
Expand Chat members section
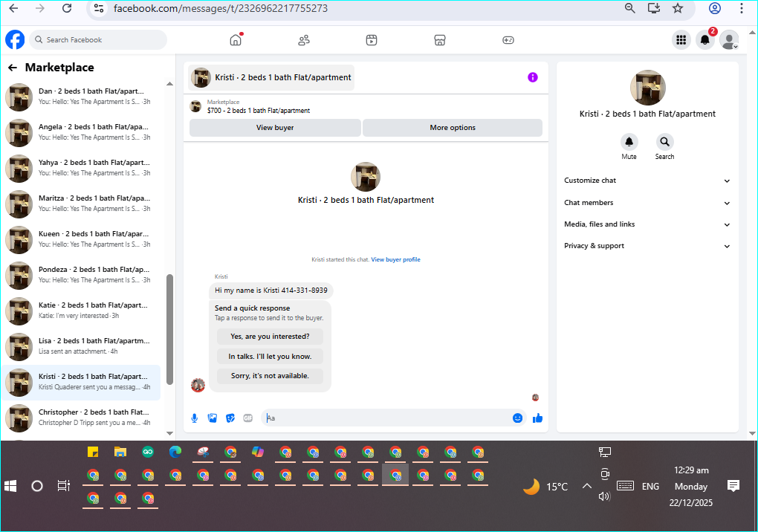(647, 203)
